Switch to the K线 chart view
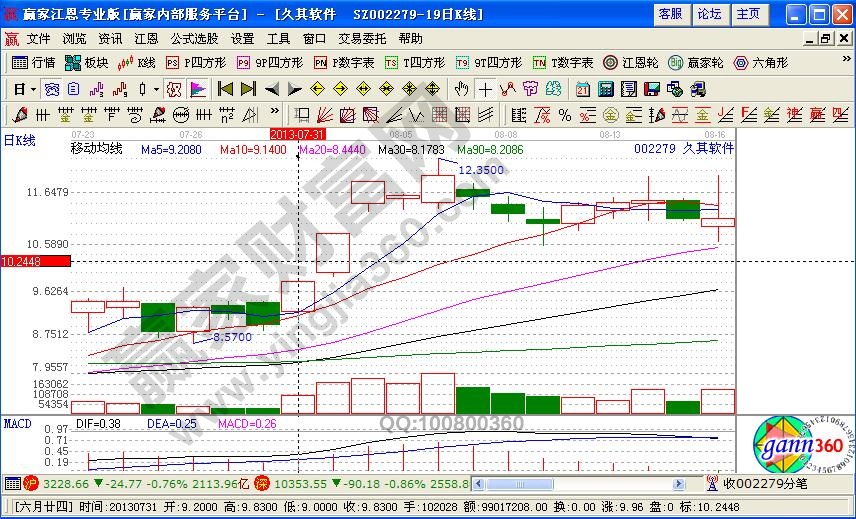The image size is (856, 519). click(136, 63)
